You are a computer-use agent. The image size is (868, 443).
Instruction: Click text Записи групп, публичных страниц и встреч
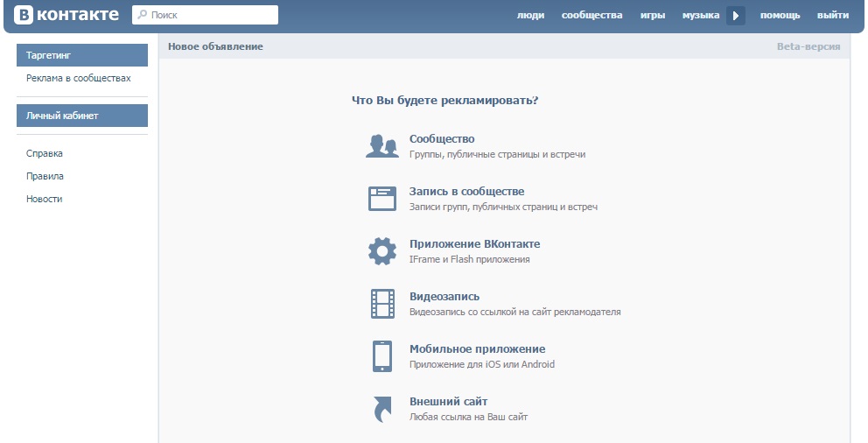point(503,207)
